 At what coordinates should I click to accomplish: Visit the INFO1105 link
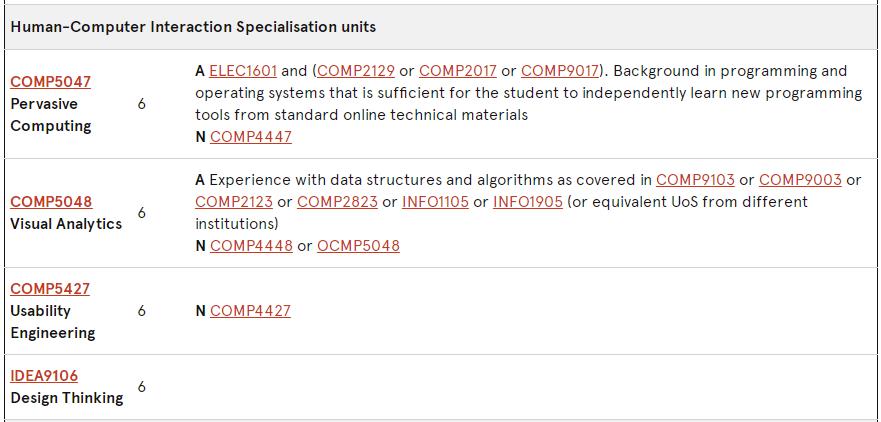(x=435, y=202)
